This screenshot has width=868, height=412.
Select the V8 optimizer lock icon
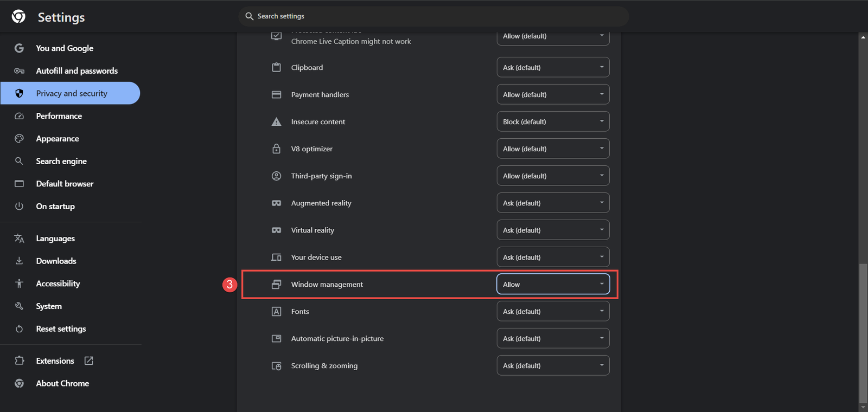pyautogui.click(x=277, y=149)
